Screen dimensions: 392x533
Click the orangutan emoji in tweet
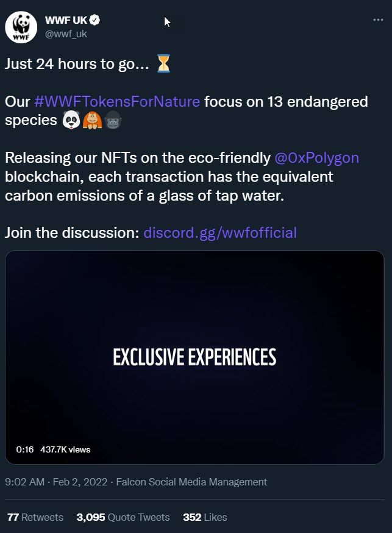[x=91, y=121]
